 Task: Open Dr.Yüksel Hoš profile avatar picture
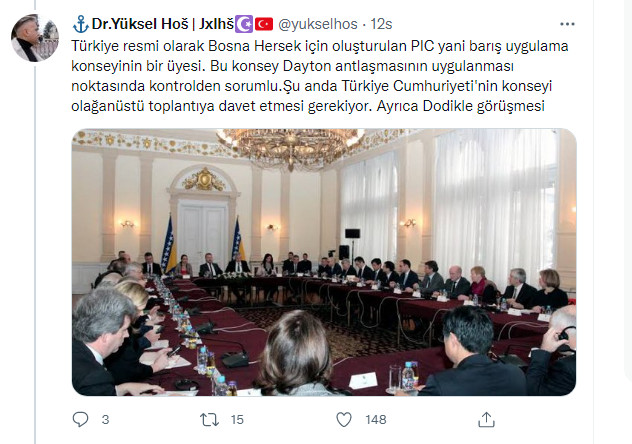35,38
